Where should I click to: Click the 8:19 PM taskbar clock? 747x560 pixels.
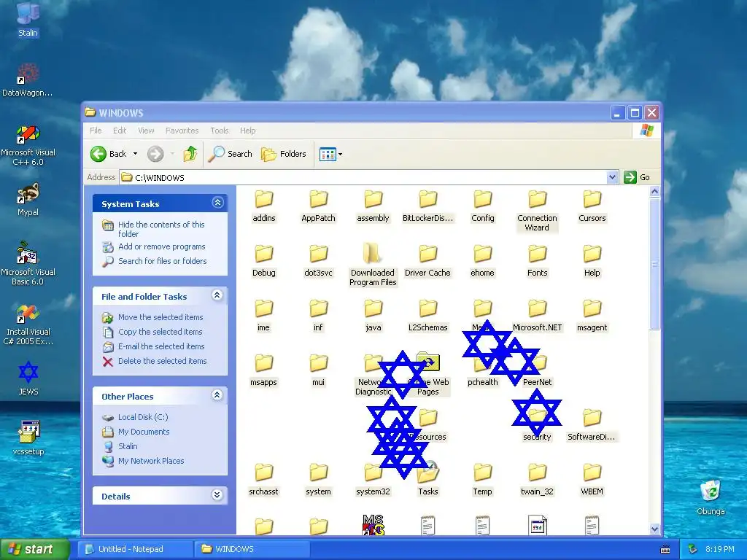719,549
